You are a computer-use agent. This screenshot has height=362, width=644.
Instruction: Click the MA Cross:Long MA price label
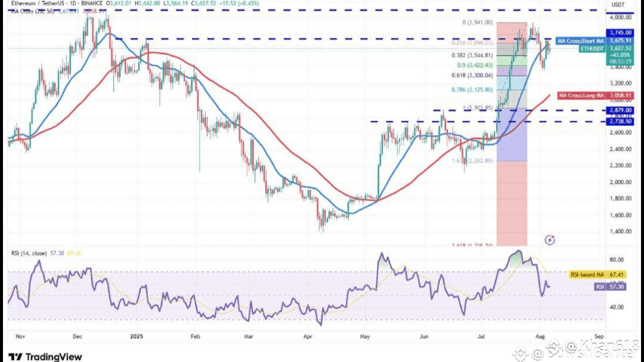point(596,95)
